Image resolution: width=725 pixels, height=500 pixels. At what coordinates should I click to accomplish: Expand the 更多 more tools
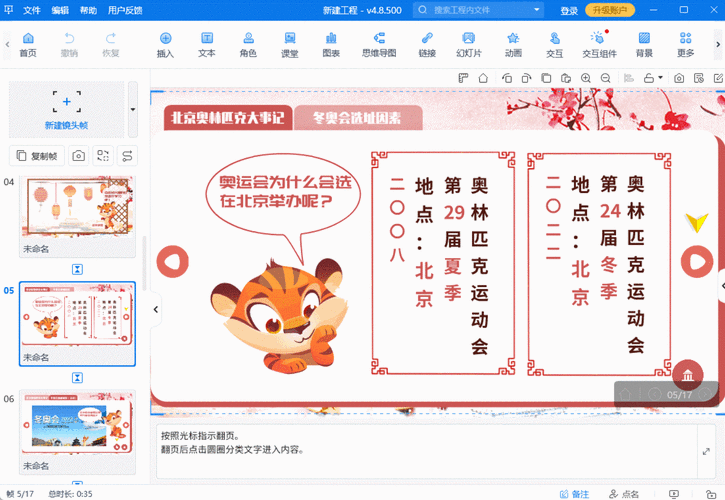pyautogui.click(x=686, y=45)
